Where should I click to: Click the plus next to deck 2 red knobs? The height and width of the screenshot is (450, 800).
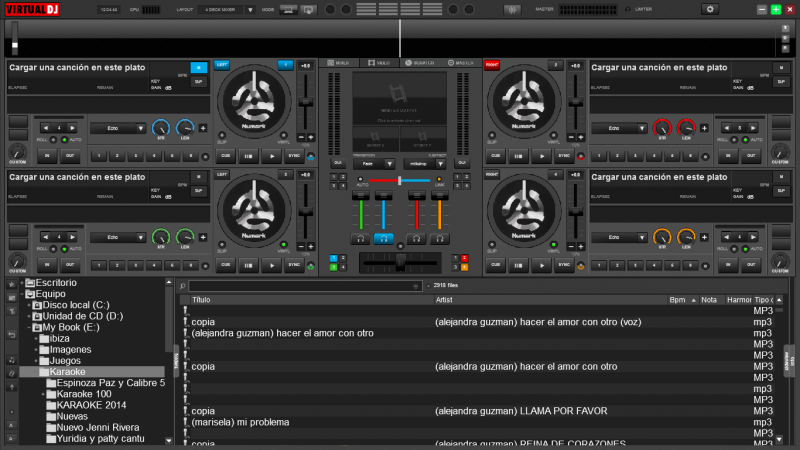(x=704, y=128)
